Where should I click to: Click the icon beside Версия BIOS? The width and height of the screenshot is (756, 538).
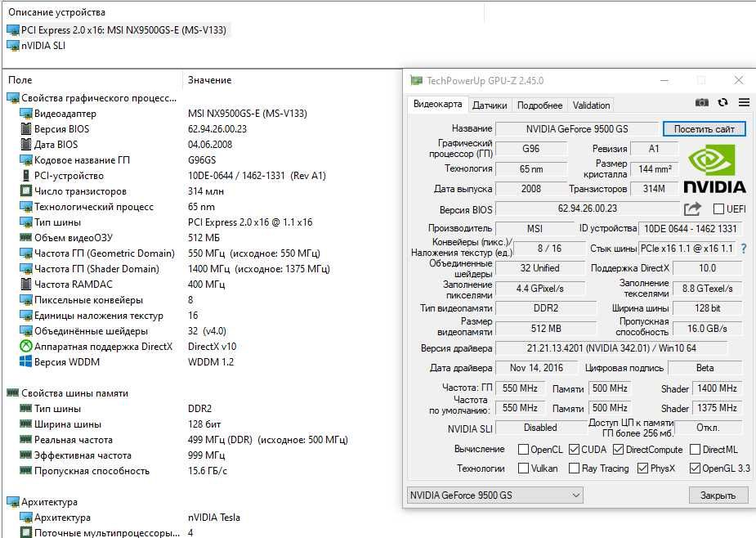click(x=26, y=129)
